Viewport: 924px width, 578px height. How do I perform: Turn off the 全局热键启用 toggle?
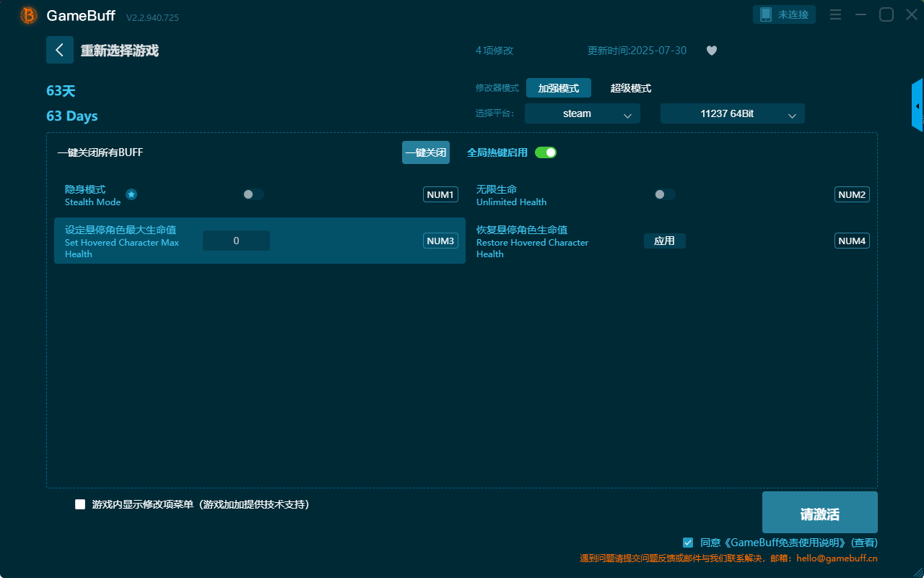tap(546, 152)
